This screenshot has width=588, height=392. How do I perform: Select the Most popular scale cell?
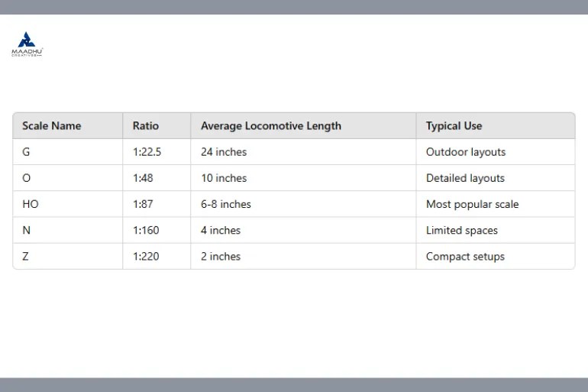(496, 204)
